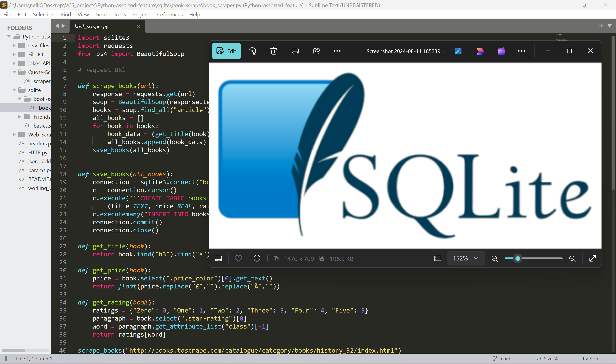This screenshot has height=364, width=616.
Task: Toggle the sidebar via status bar icon
Action: pos(8,359)
